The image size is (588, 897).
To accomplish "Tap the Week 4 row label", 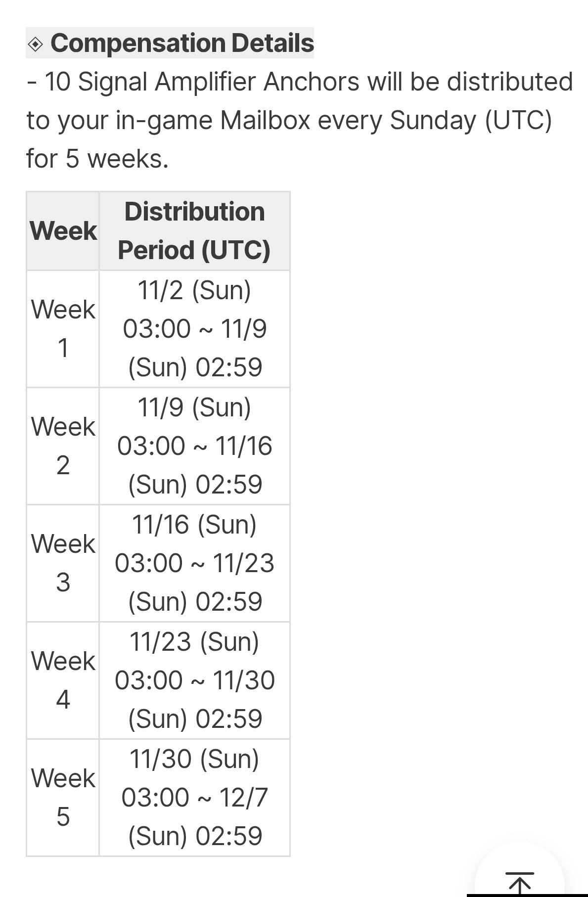I will click(x=63, y=680).
